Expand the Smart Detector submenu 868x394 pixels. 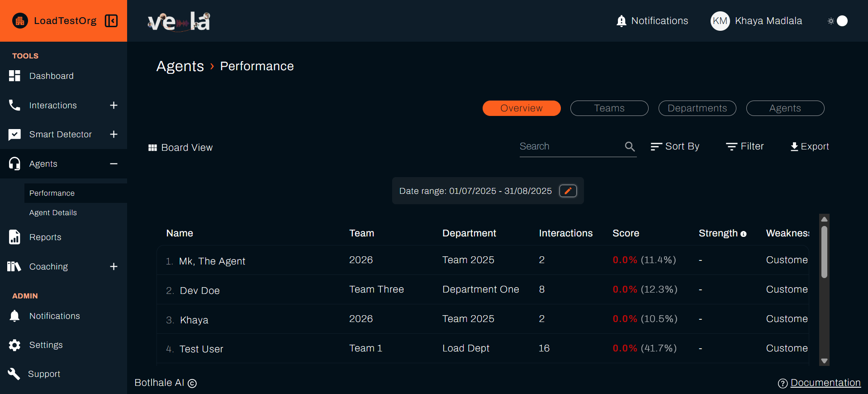pyautogui.click(x=114, y=135)
